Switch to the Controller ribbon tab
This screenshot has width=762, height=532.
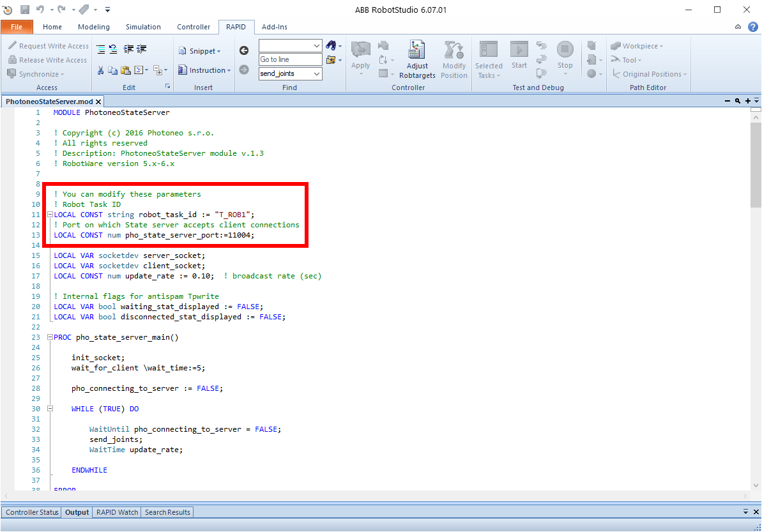click(194, 27)
